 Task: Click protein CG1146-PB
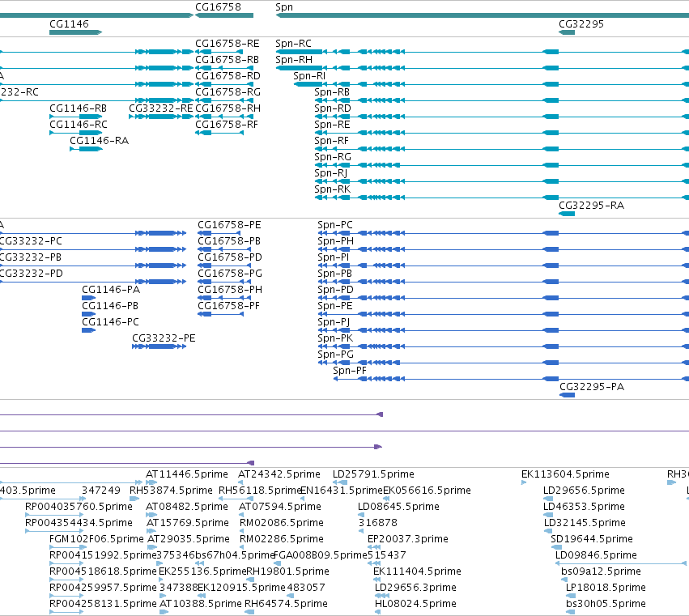click(x=110, y=306)
